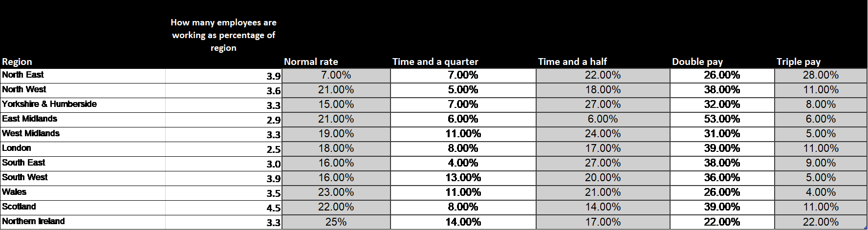Click the 22.00% Time and a half cell
Screen dimensions: 868x230
(x=603, y=75)
